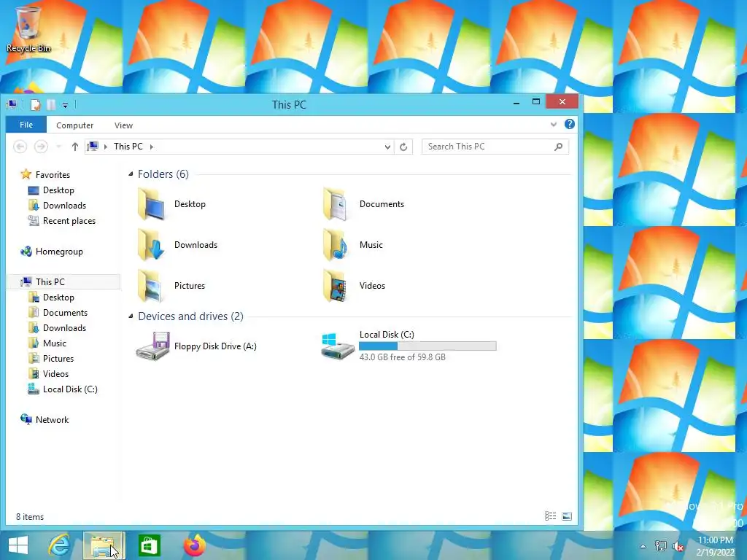This screenshot has width=747, height=560.
Task: Open the Start button
Action: (x=18, y=545)
